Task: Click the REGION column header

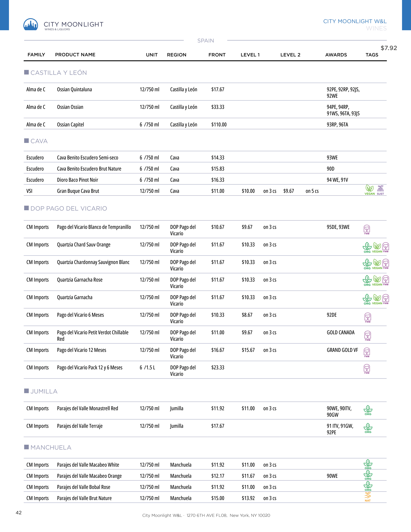Action: [x=176, y=55]
